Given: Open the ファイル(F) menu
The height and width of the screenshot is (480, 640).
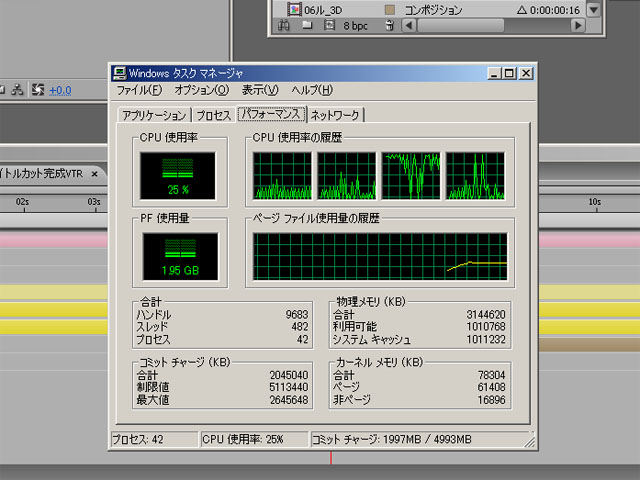Looking at the screenshot, I should (139, 90).
